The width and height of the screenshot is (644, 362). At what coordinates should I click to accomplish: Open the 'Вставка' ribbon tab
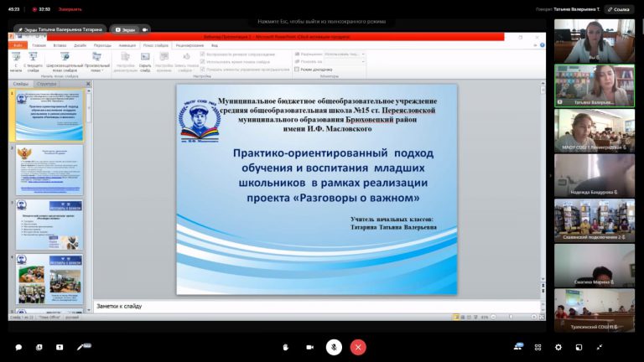[x=59, y=45]
